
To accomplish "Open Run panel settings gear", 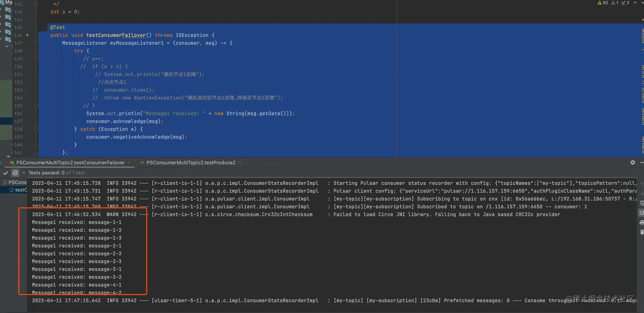I will point(632,162).
